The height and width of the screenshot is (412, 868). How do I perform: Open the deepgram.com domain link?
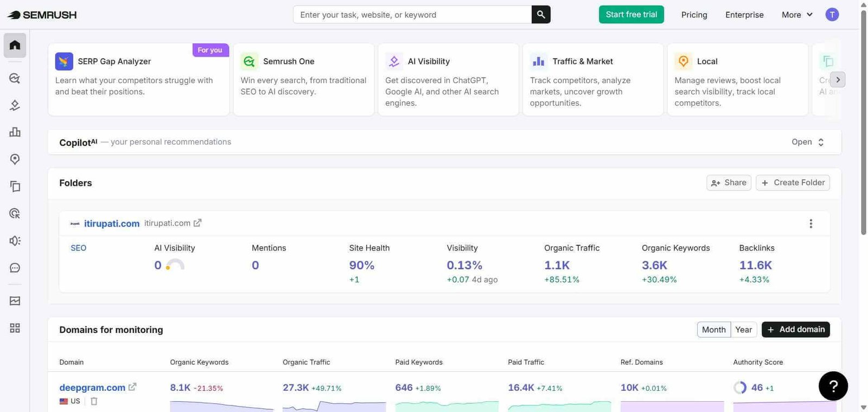click(x=92, y=388)
